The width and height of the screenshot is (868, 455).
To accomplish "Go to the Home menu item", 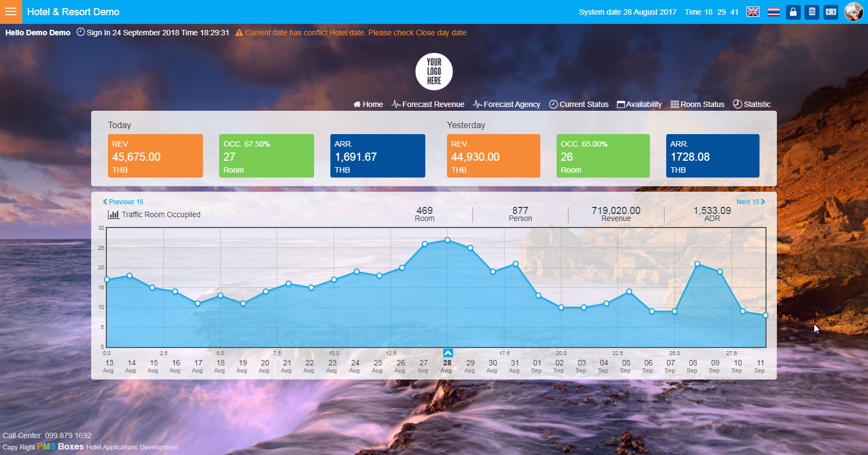I will (x=368, y=104).
